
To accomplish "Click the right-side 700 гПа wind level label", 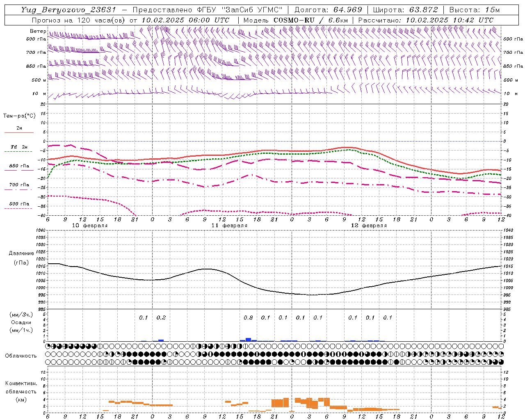I will 513,52.
